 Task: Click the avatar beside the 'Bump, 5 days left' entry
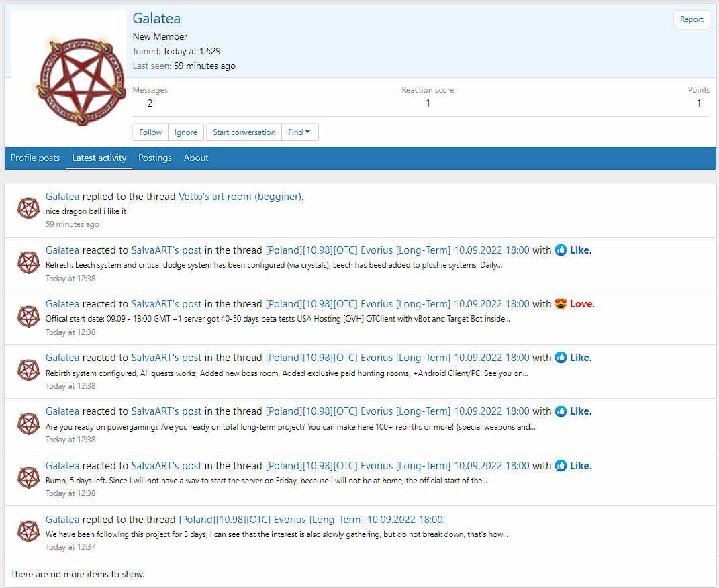[28, 477]
